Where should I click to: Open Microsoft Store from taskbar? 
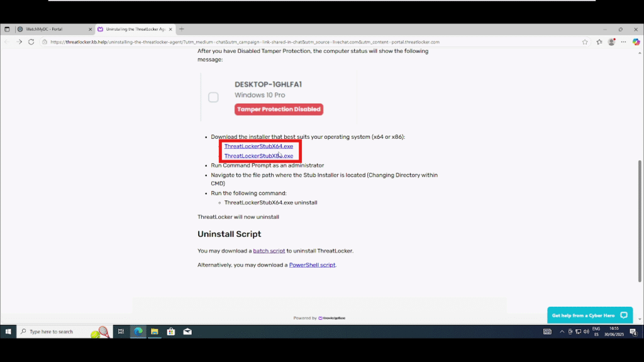point(171,332)
